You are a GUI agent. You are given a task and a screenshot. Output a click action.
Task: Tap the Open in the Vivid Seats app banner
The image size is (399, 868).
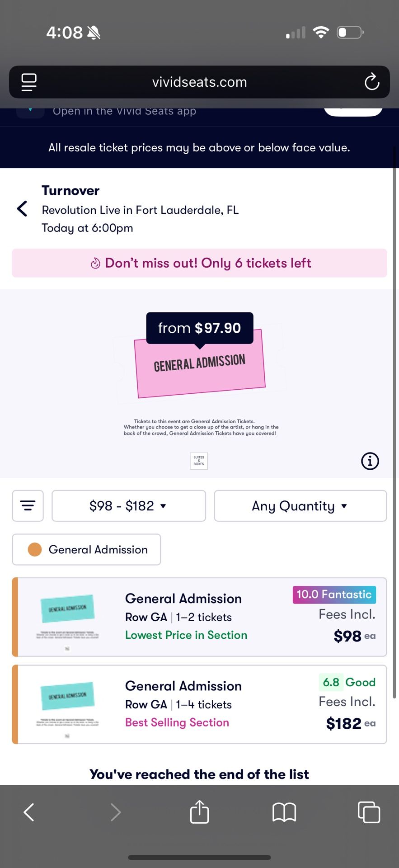point(124,111)
